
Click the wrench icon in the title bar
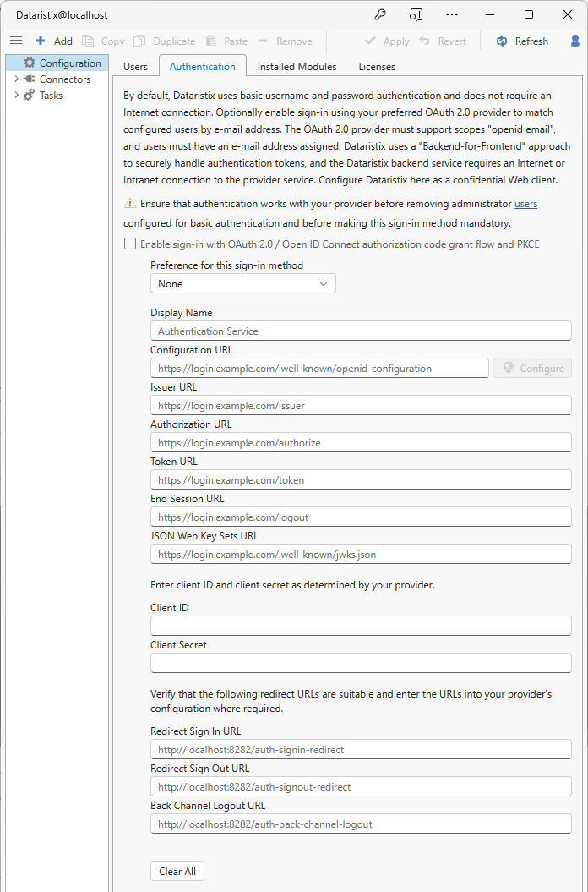click(380, 14)
